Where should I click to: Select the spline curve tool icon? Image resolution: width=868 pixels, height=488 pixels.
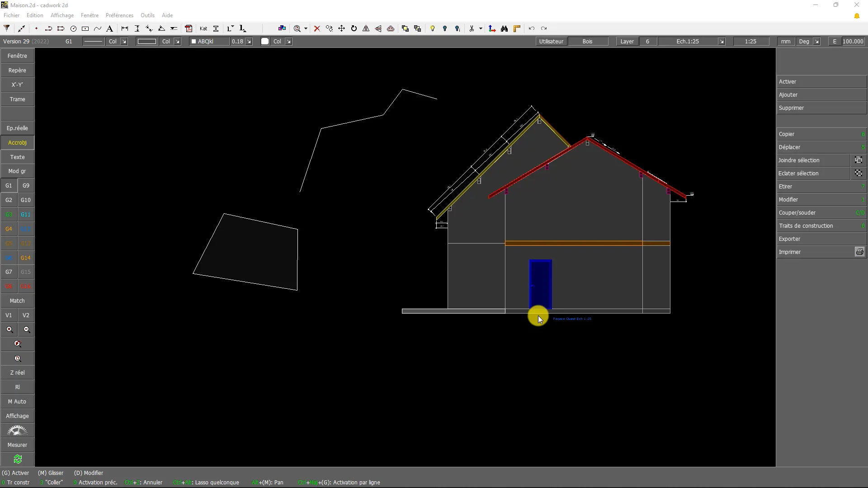[x=97, y=28]
